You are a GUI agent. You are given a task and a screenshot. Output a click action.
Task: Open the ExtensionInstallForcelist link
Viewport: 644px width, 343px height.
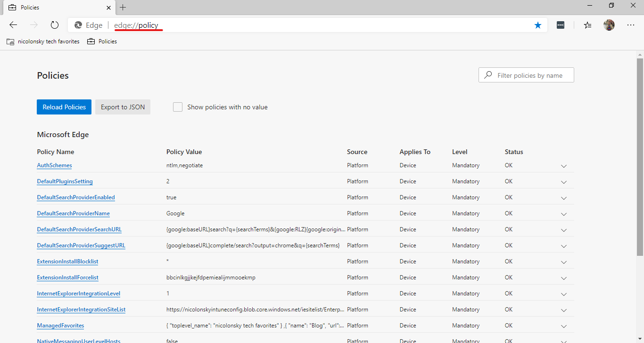tap(67, 278)
